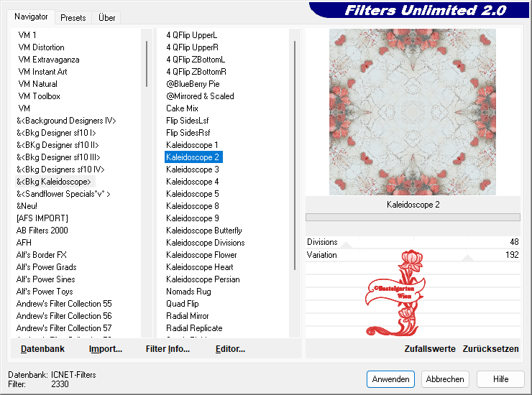This screenshot has height=395, width=532.
Task: Adjust the Divisions slider handle
Action: tap(347, 245)
